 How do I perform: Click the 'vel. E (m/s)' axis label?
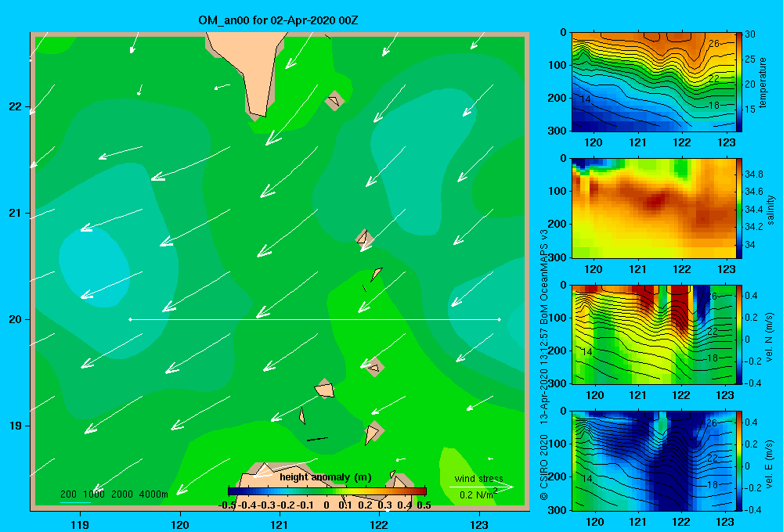tap(770, 463)
